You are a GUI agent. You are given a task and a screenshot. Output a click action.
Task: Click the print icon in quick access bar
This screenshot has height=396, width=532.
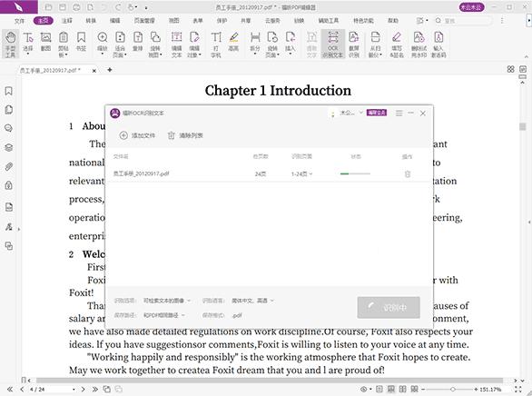coord(76,7)
